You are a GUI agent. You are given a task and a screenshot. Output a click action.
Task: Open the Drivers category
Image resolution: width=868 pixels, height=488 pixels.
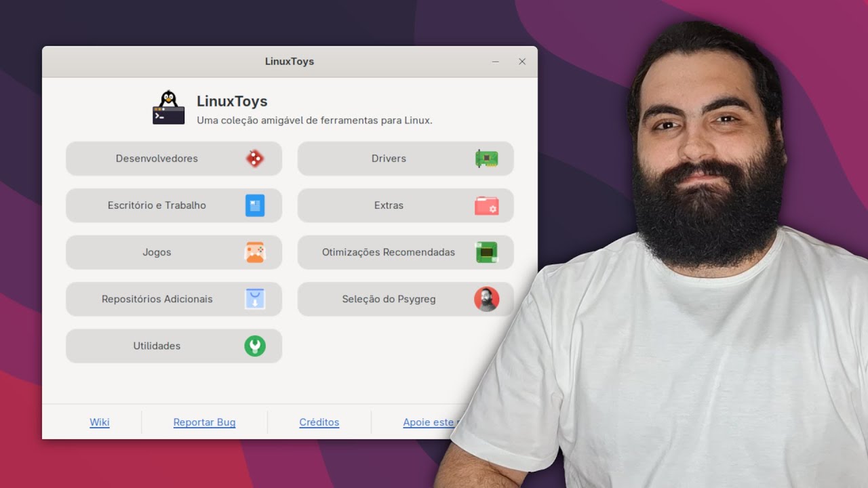coord(406,159)
